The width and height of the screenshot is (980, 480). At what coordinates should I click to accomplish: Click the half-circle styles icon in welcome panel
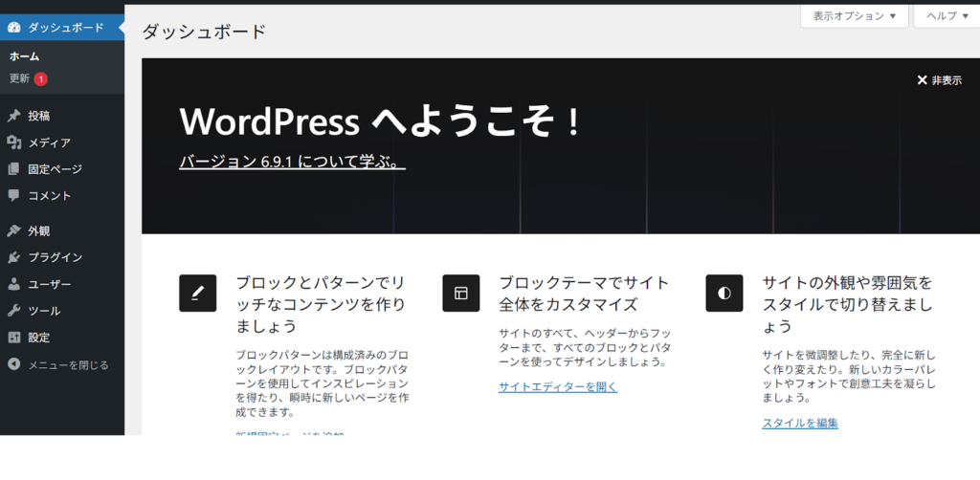pos(724,293)
